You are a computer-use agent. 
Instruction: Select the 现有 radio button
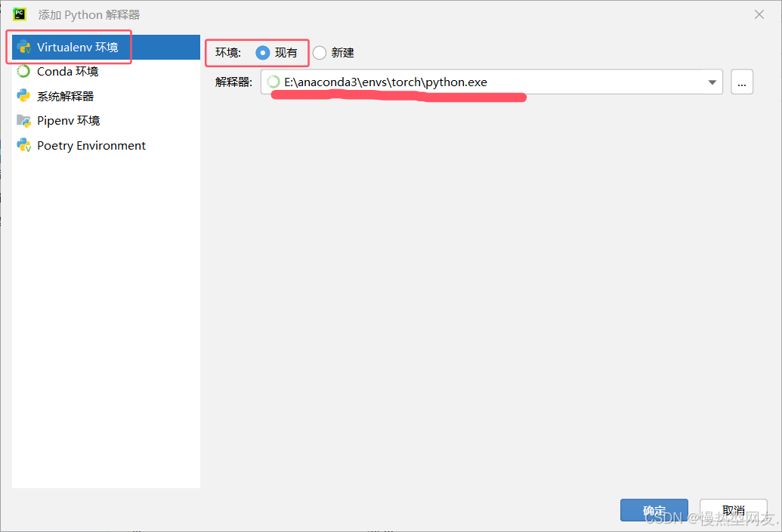263,53
